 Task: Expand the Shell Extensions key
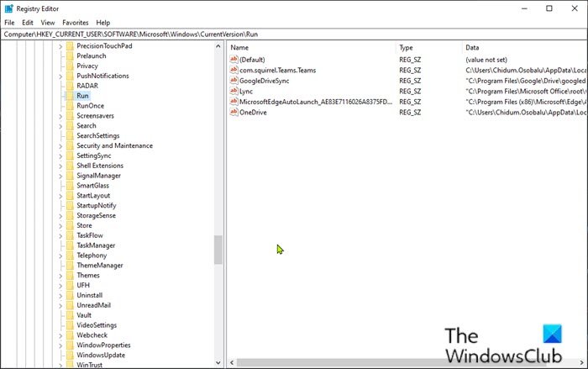point(60,166)
